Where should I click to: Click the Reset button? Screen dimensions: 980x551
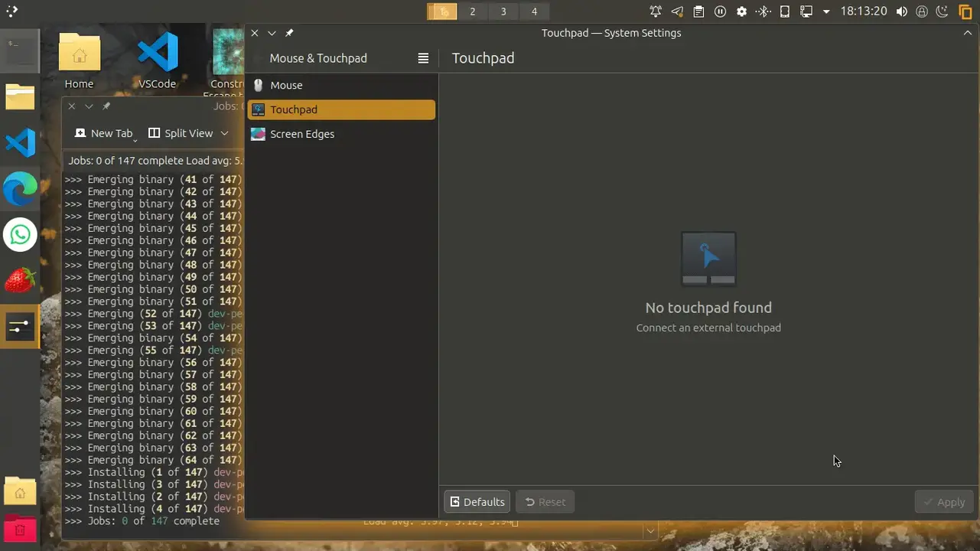[x=545, y=502]
